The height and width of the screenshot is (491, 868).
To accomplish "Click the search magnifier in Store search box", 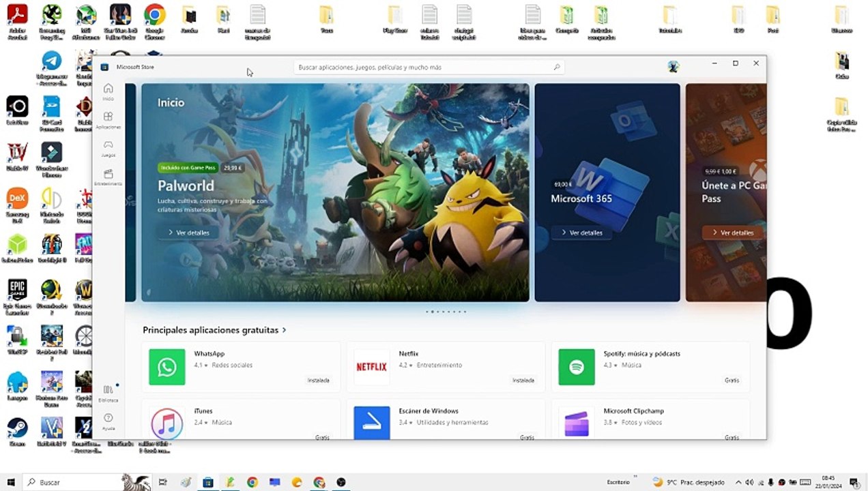I will [x=557, y=67].
